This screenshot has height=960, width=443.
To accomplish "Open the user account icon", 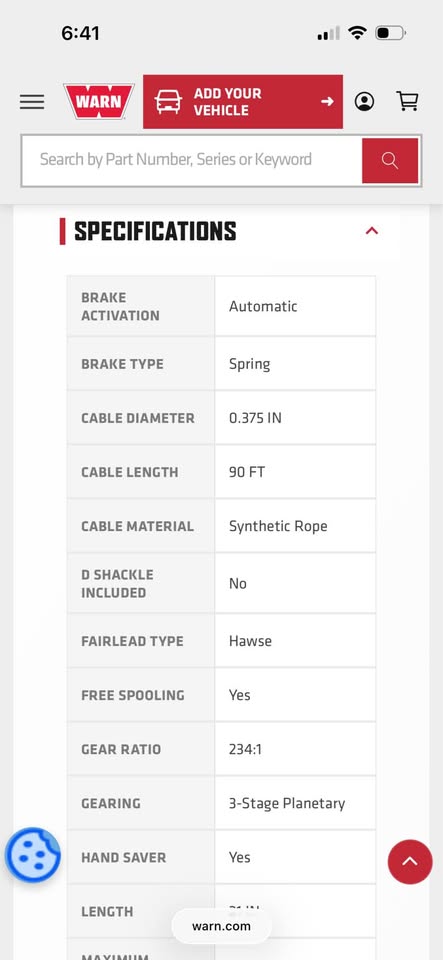I will coord(365,102).
